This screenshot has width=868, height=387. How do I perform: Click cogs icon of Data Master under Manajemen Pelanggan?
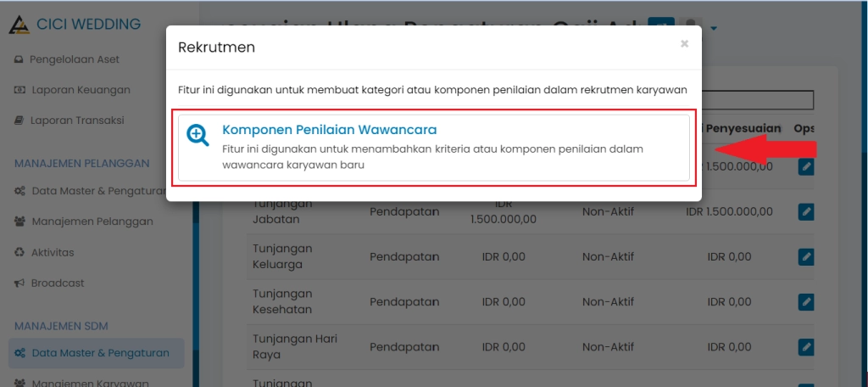coord(20,191)
